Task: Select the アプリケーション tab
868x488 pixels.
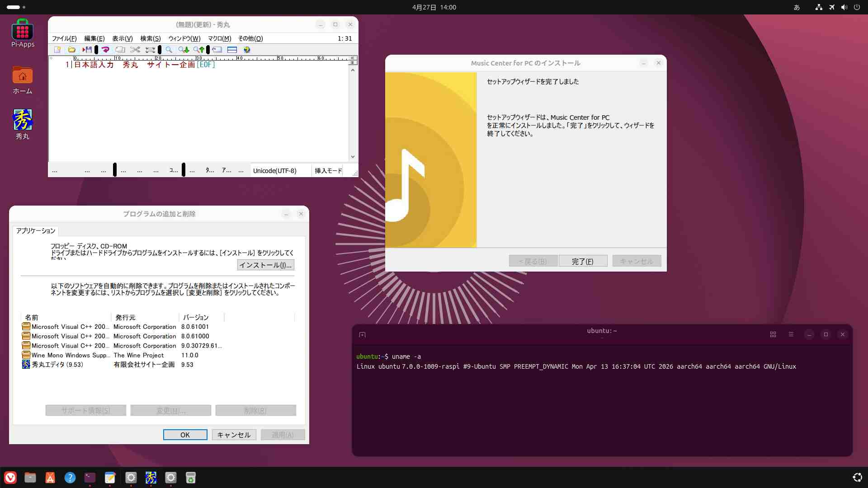Action: [36, 230]
